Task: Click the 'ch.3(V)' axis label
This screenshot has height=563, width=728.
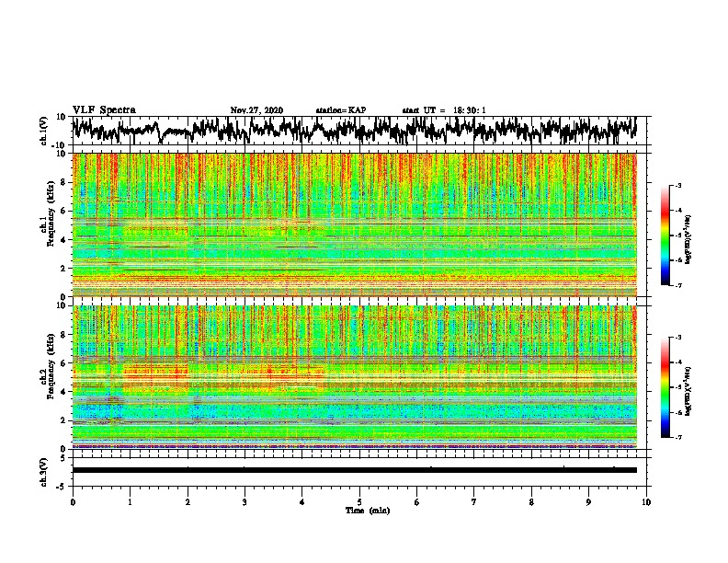Action: pos(44,473)
